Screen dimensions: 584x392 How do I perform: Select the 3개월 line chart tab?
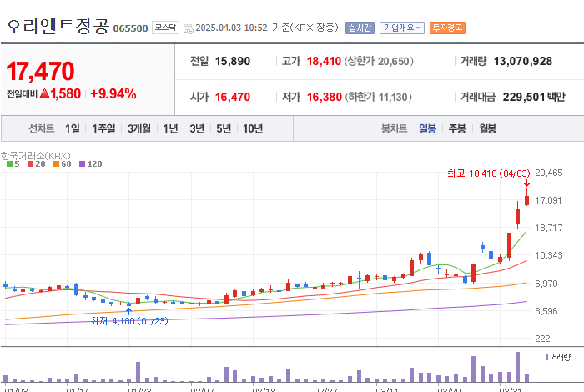[x=139, y=128]
